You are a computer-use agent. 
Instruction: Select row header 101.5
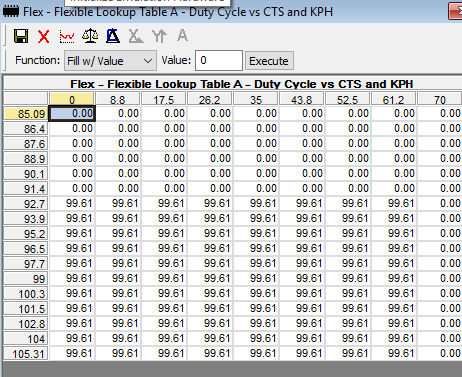coord(26,309)
